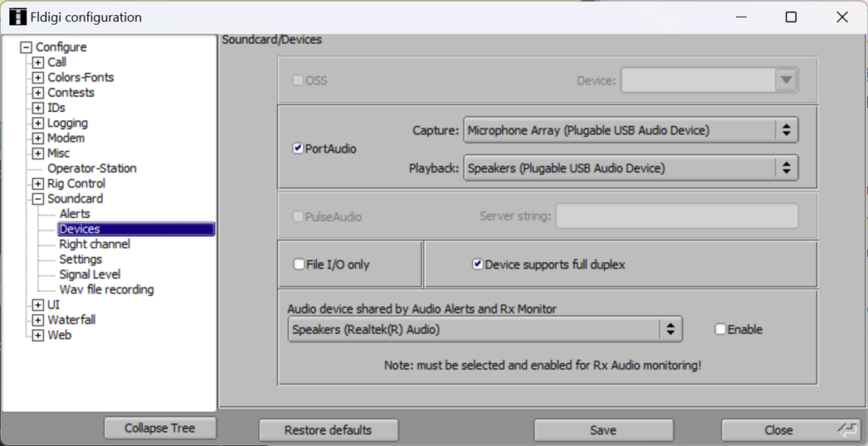868x446 pixels.
Task: Enable the File I/O only checkbox
Action: point(299,265)
